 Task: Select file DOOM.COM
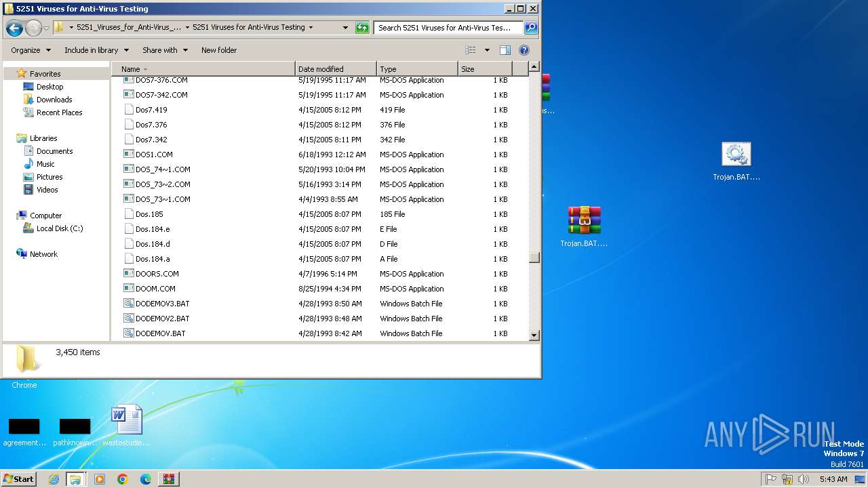[x=155, y=289]
